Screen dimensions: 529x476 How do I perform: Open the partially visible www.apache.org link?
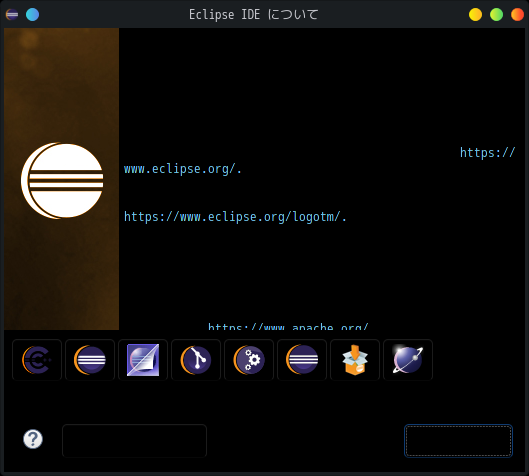click(x=288, y=326)
